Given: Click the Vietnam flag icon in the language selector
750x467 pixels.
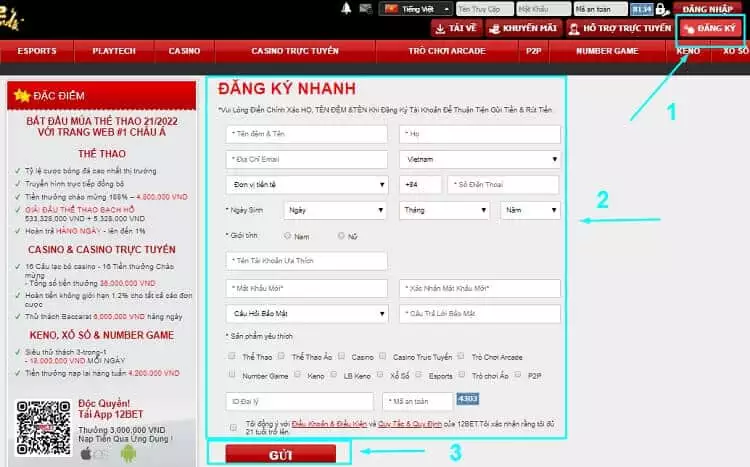Looking at the screenshot, I should point(392,9).
